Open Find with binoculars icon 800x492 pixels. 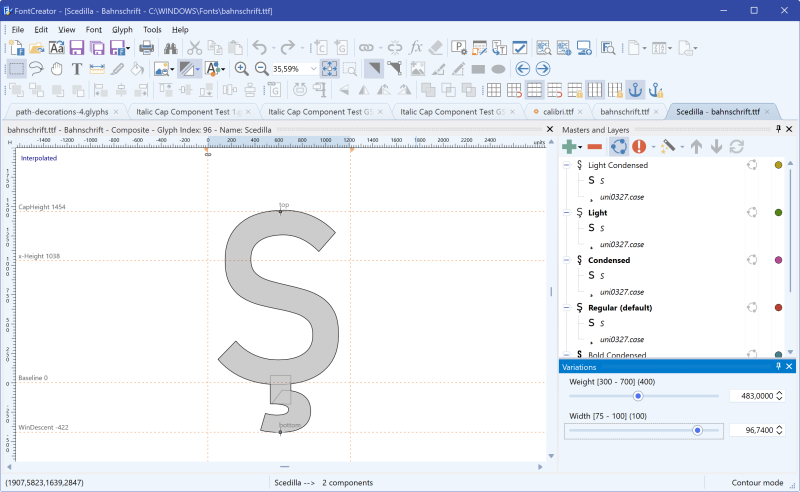tap(170, 48)
